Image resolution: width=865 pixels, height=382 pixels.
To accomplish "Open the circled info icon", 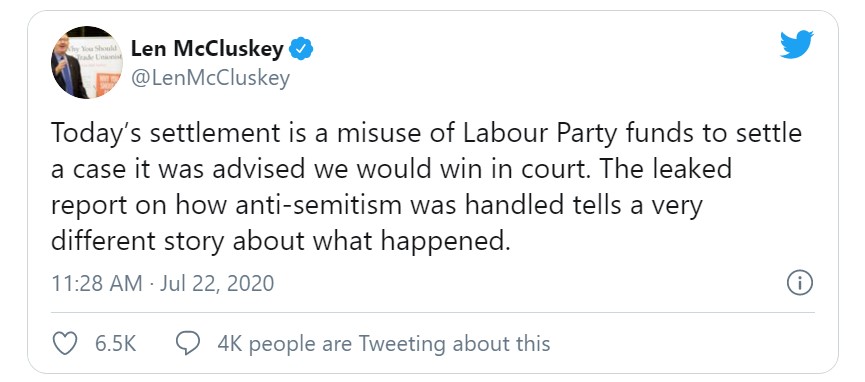I will pos(799,284).
